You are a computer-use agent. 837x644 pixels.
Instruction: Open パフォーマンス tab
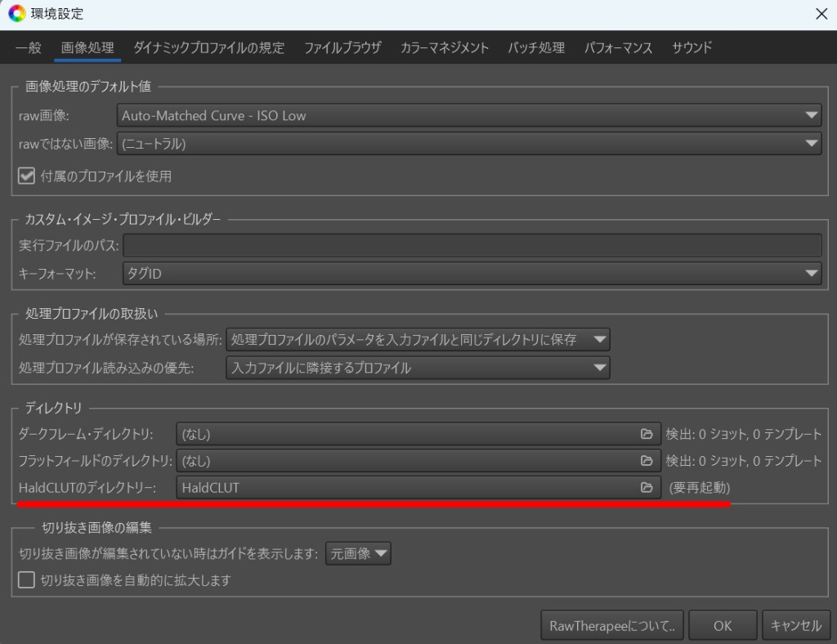tap(618, 47)
